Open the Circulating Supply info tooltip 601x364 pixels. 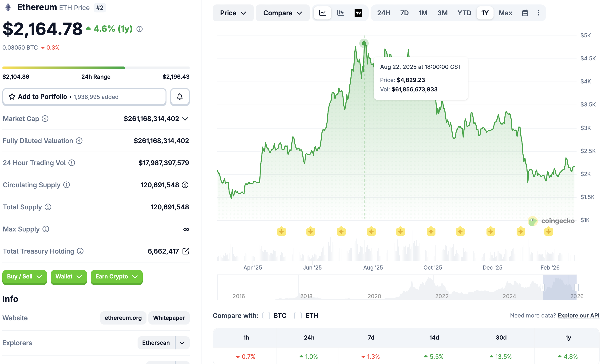click(x=67, y=185)
